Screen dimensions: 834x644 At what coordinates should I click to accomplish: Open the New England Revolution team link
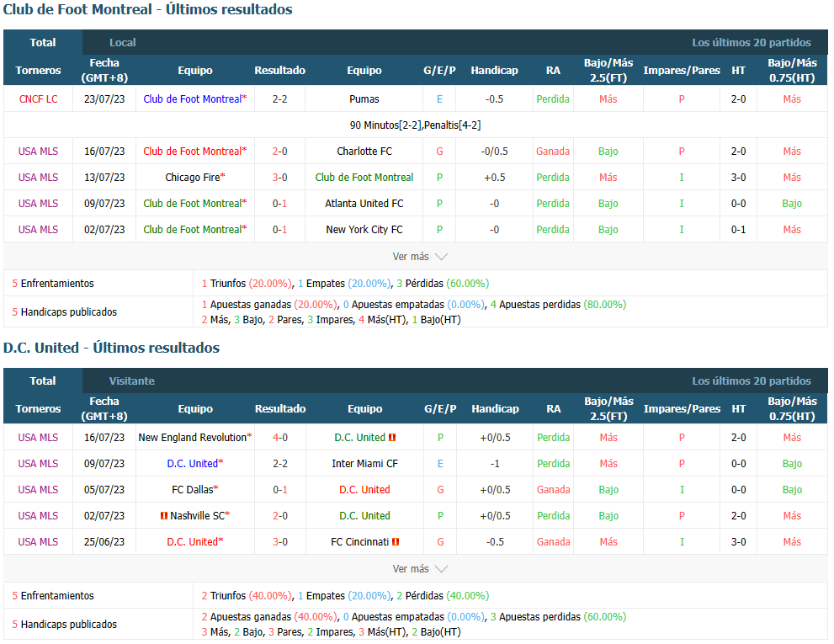194,438
